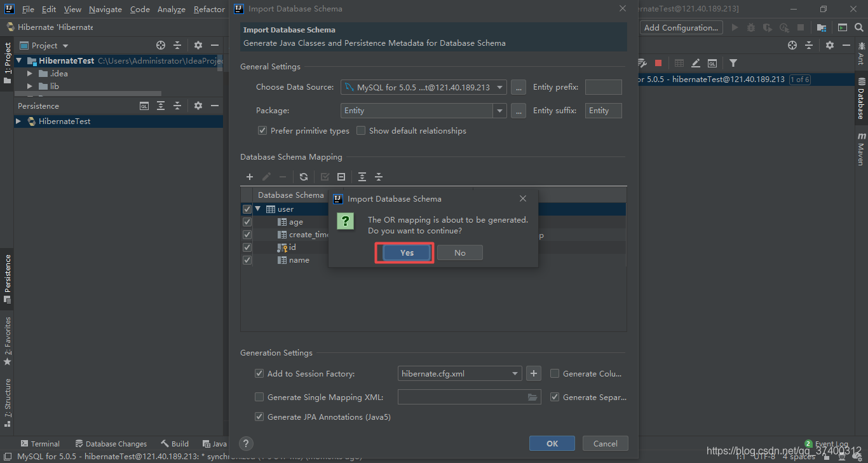
Task: Toggle Add to Session Factory checkbox
Action: (259, 373)
